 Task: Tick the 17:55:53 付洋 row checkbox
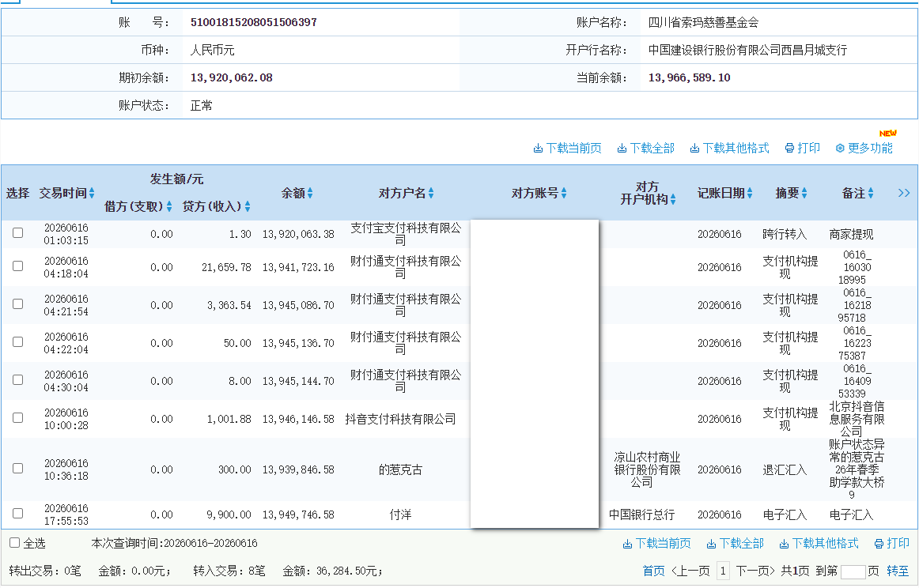[x=18, y=514]
